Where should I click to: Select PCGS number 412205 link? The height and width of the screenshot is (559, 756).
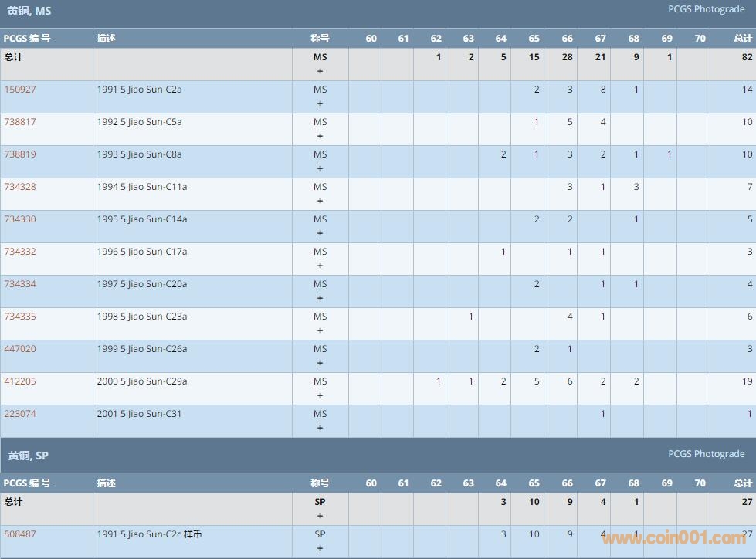coord(20,381)
